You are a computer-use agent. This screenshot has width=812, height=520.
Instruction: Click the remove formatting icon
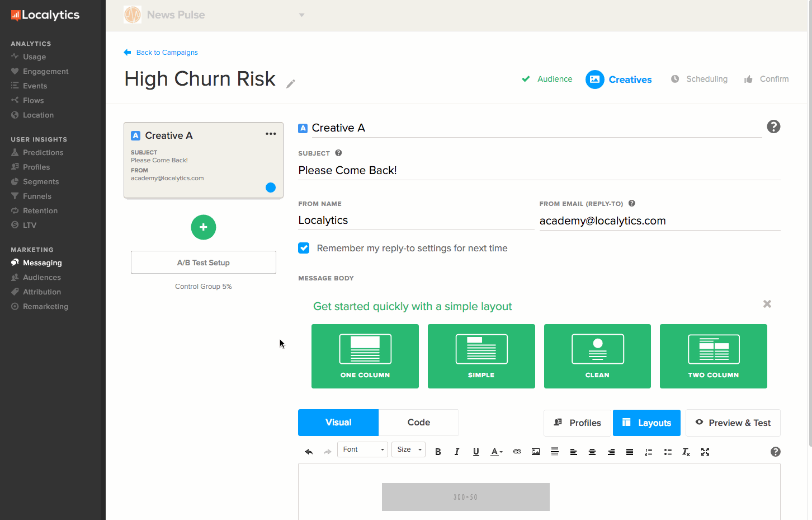pos(686,452)
